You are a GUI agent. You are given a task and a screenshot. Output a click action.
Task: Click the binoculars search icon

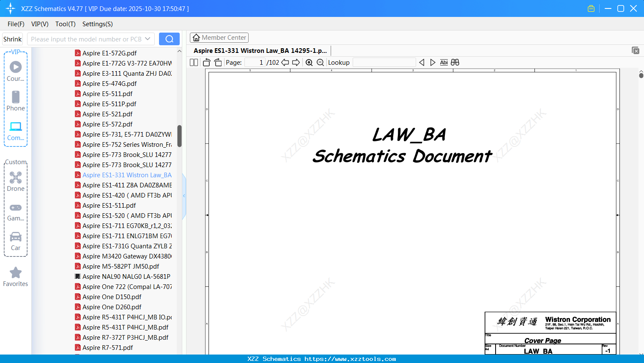[455, 63]
